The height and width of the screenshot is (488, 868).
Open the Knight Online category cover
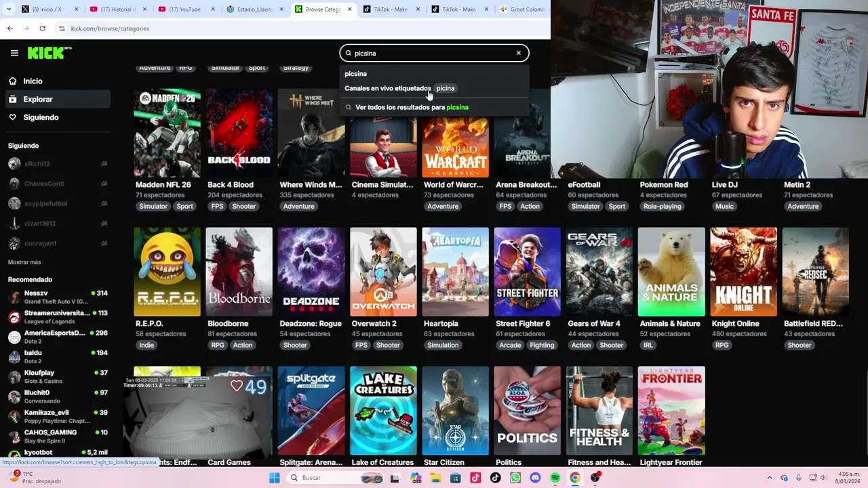(743, 272)
